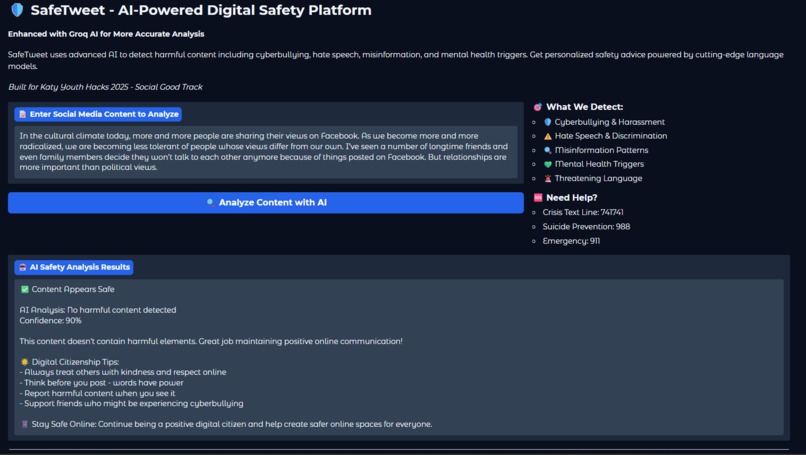Select the 'Suicide Prevention: 988' entry
Viewport: 806px width, 455px height.
(x=586, y=227)
